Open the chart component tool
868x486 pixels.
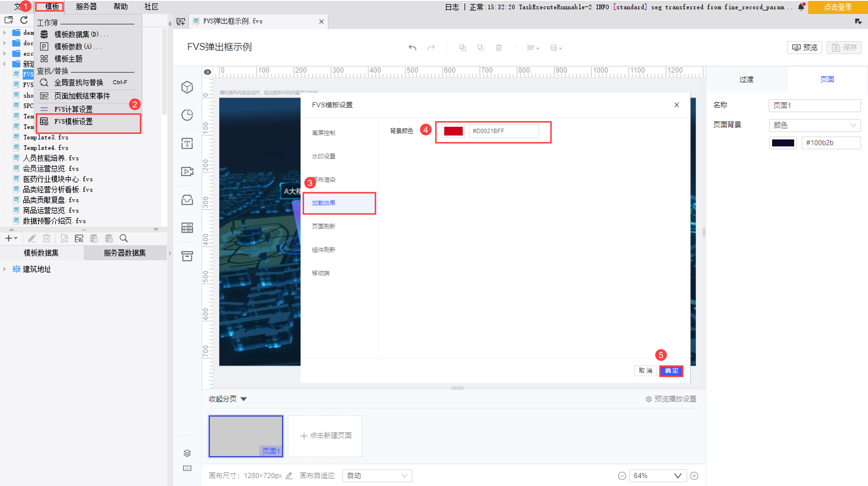point(187,115)
